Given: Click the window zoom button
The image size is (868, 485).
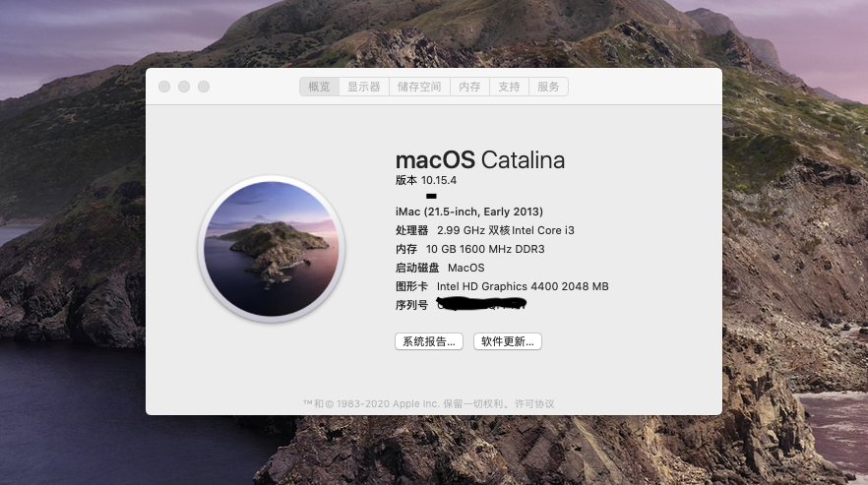Looking at the screenshot, I should tap(204, 87).
